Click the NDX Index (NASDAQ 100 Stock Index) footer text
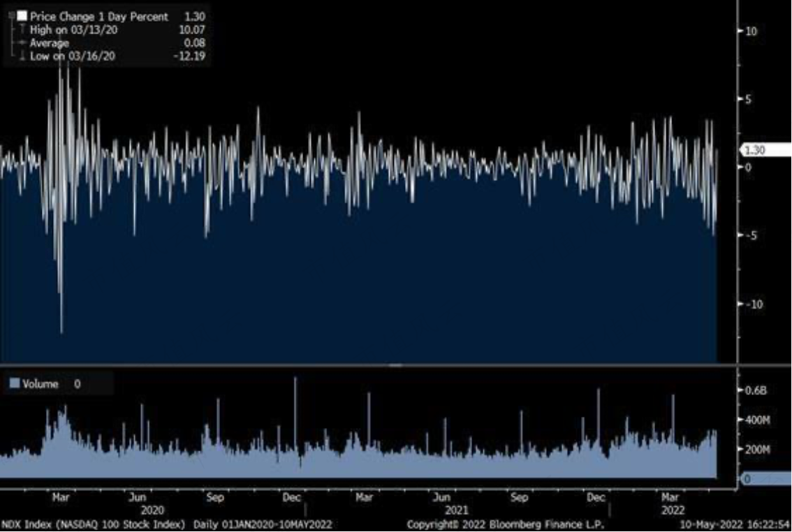The image size is (792, 532). 94,525
